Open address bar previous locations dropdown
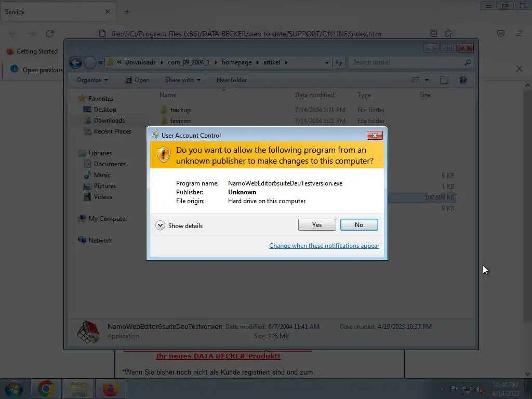532x399 pixels. tap(327, 62)
